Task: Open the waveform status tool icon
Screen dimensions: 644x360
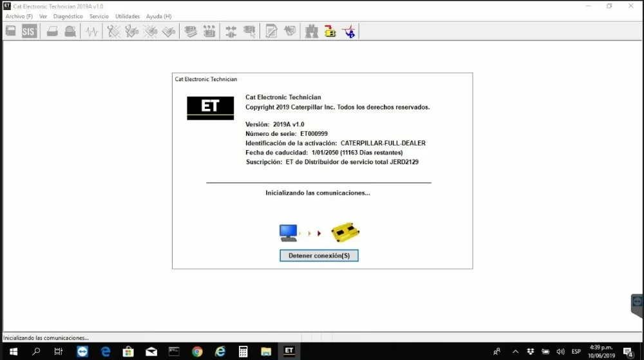Action: click(92, 31)
